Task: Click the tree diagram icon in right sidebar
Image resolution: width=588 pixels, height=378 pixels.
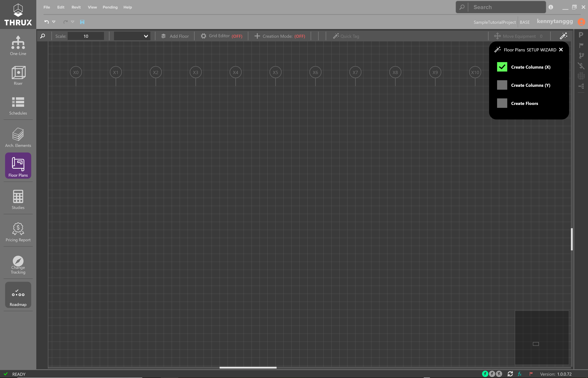Action: (581, 86)
